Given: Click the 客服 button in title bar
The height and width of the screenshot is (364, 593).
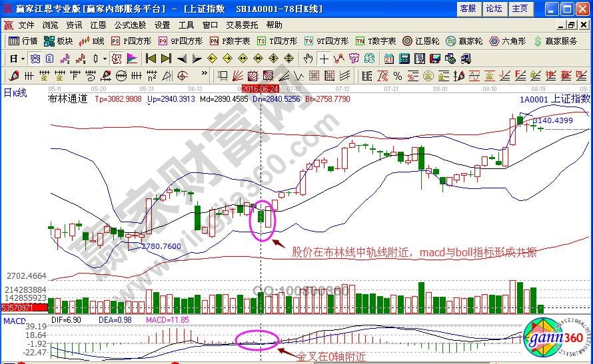Looking at the screenshot, I should tap(468, 9).
